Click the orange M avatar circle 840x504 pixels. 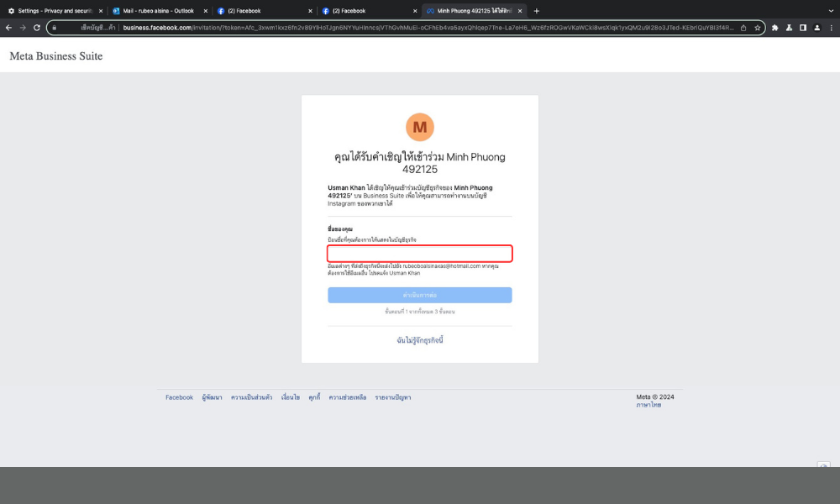(x=419, y=127)
